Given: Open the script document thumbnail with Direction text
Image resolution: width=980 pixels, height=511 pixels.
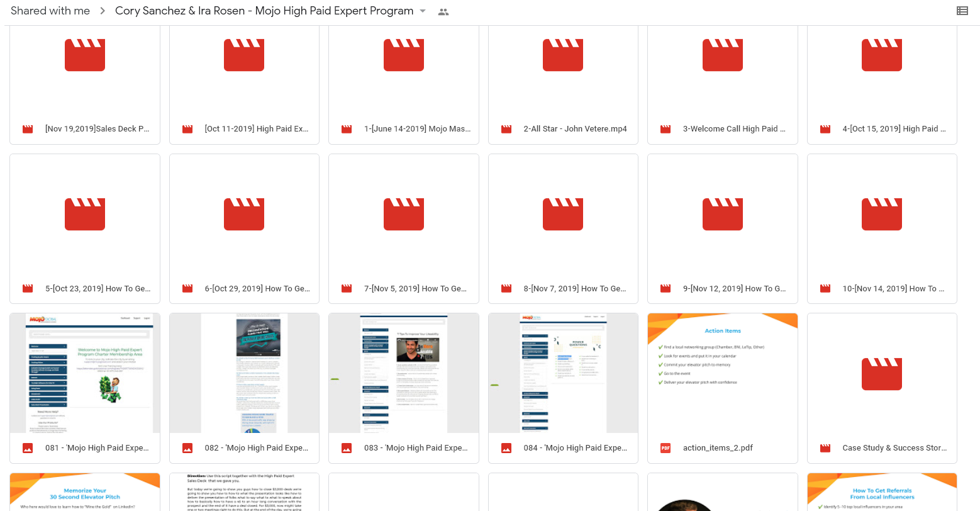Looking at the screenshot, I should pyautogui.click(x=244, y=492).
